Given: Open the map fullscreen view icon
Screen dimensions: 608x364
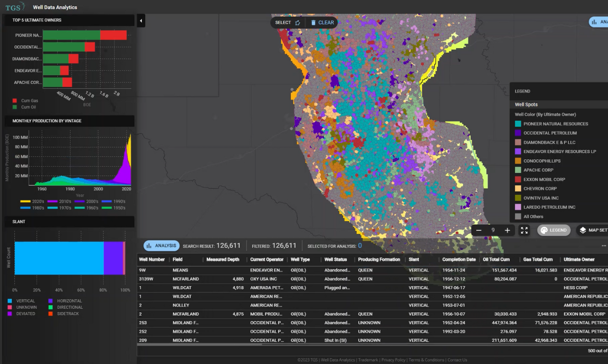Looking at the screenshot, I should tap(524, 230).
